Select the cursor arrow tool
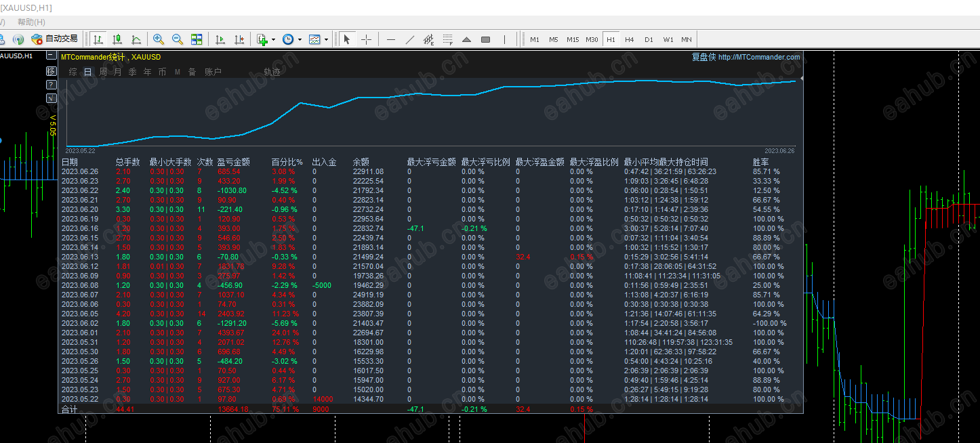The width and height of the screenshot is (980, 443). pos(347,39)
